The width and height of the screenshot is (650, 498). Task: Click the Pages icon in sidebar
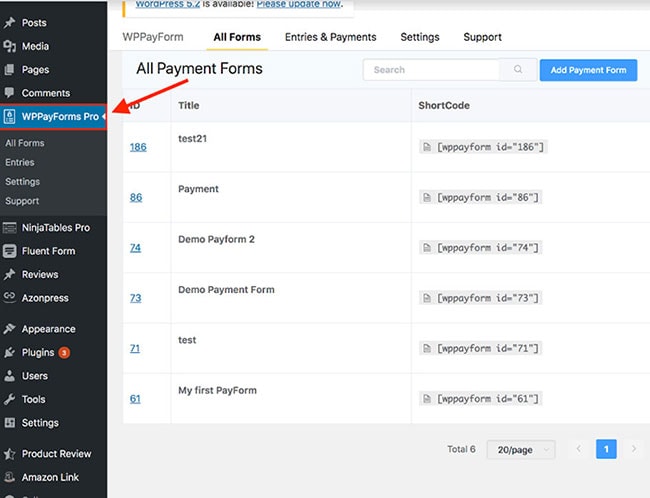pos(9,70)
